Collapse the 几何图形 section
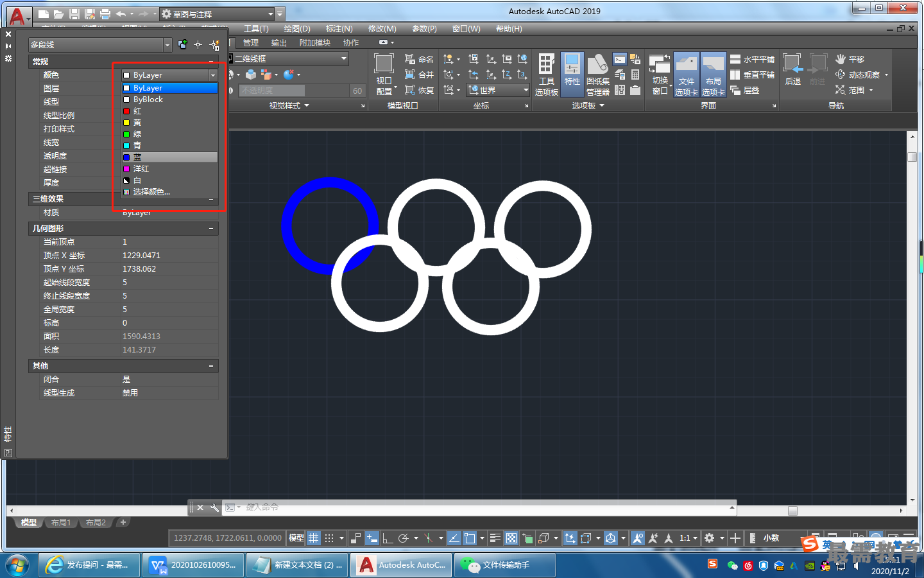 (x=211, y=229)
